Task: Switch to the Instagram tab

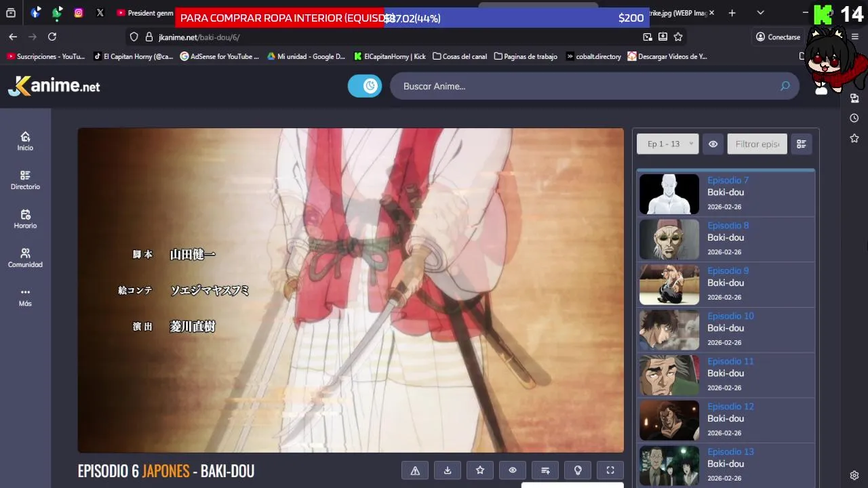Action: 79,13
